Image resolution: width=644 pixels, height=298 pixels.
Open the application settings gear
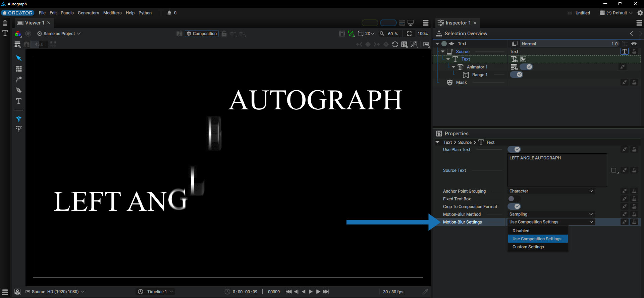(x=640, y=13)
